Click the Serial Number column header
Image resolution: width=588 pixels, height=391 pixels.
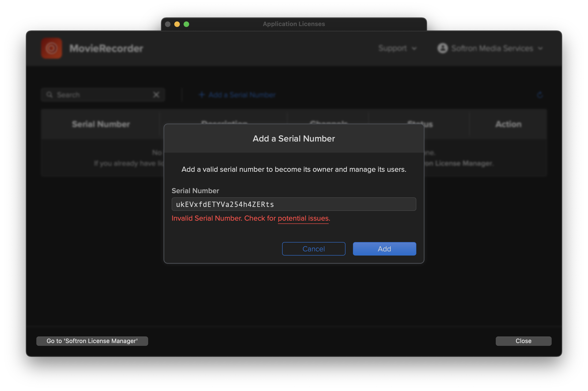[101, 124]
